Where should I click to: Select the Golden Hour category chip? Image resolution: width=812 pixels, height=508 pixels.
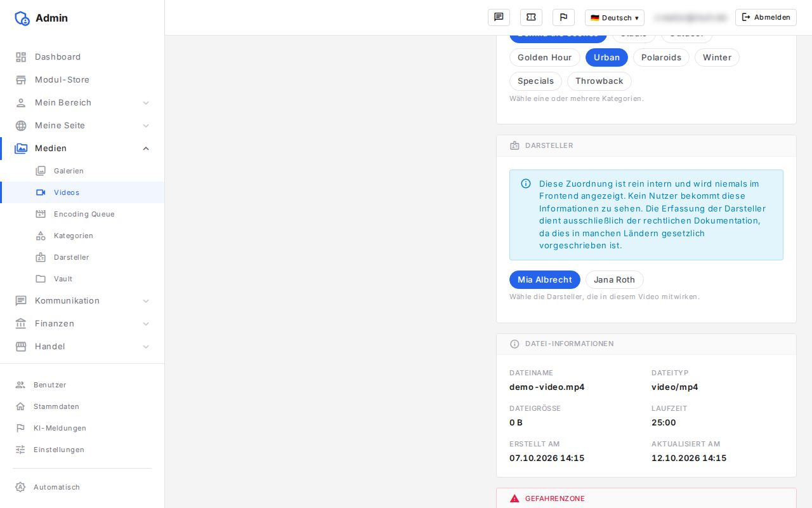544,57
